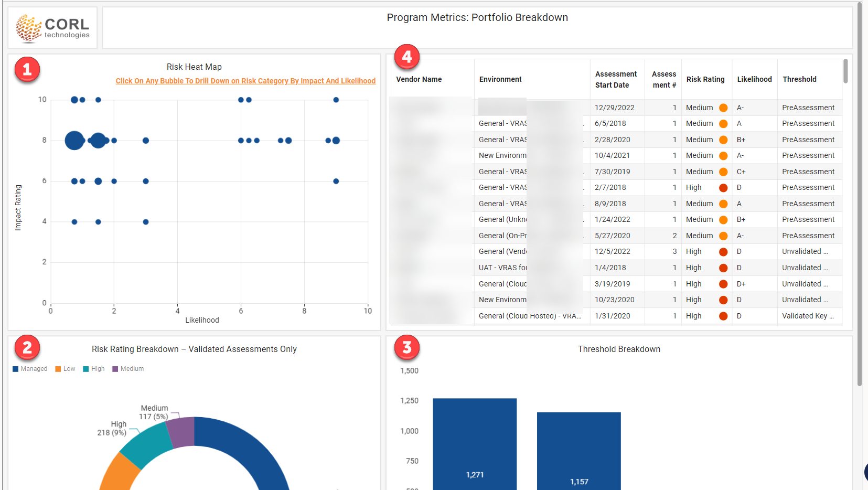The width and height of the screenshot is (868, 490).
Task: Click the orange risk dot in 10/4/2021 row
Action: pos(723,156)
